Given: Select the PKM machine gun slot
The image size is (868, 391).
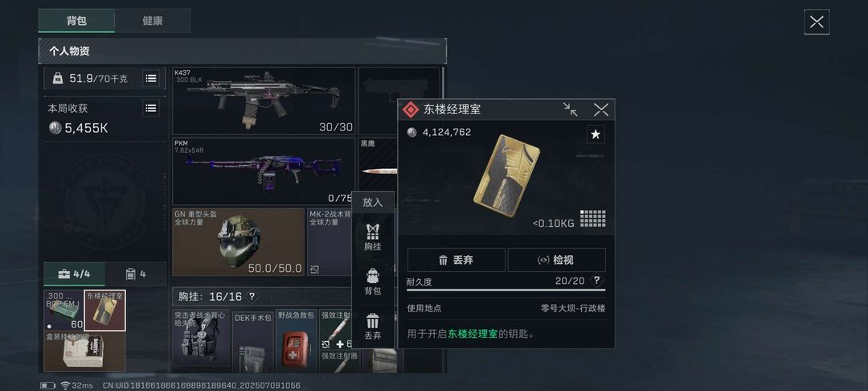Looking at the screenshot, I should pyautogui.click(x=264, y=171).
